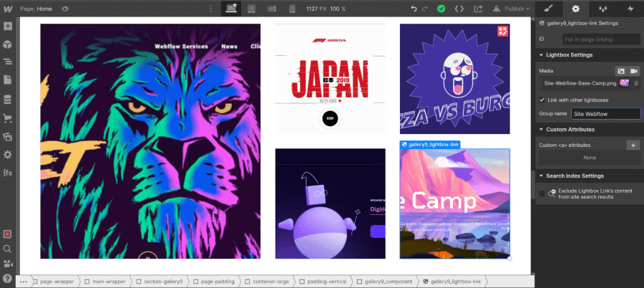This screenshot has width=644, height=288.
Task: Click the lion artwork gallery image
Action: [150, 141]
